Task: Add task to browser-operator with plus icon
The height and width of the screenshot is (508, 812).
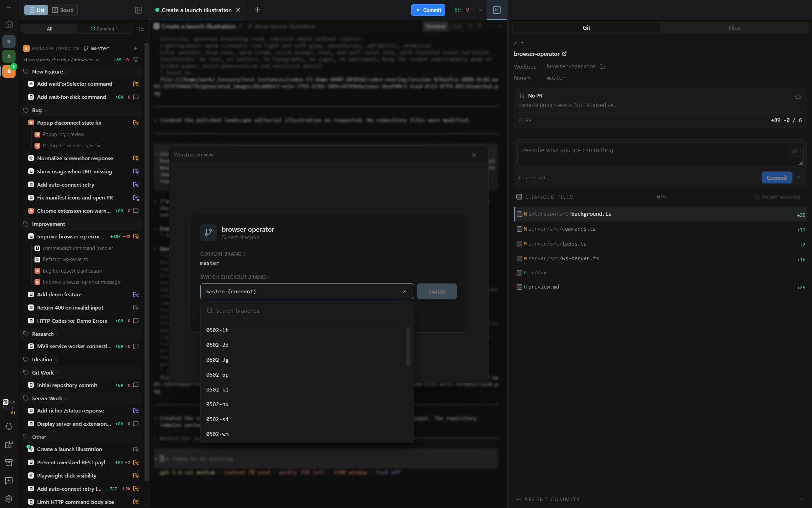Action: [x=135, y=48]
